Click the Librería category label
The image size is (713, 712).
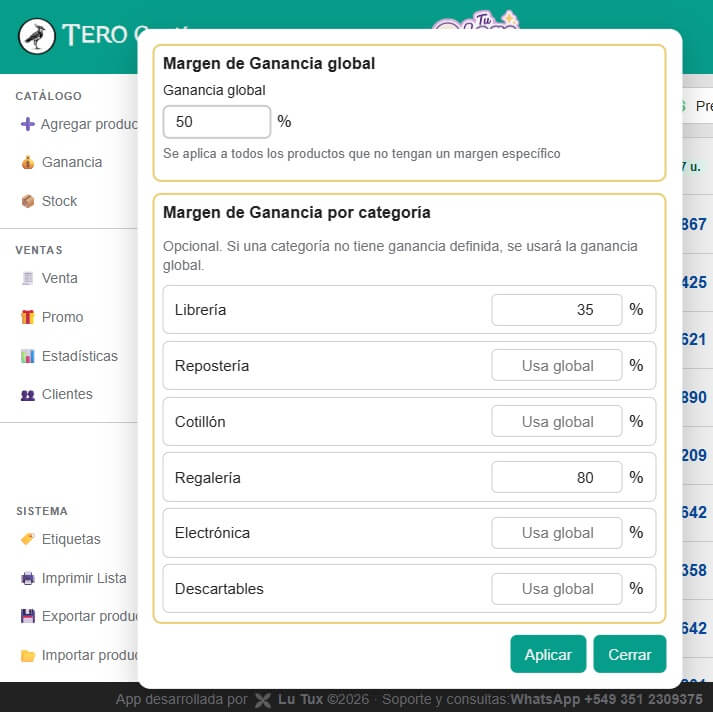(x=201, y=310)
